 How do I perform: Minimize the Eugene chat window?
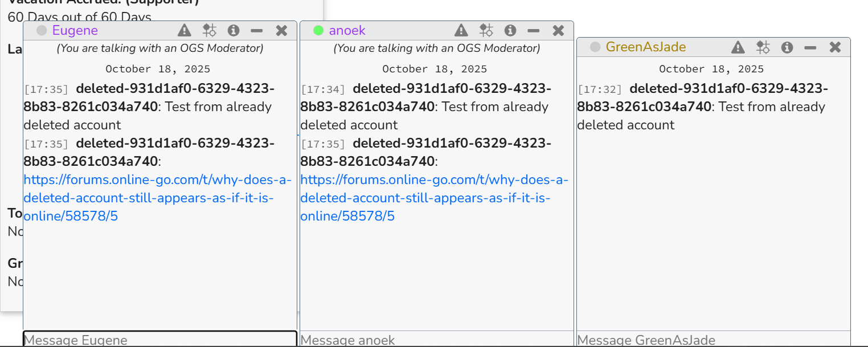pyautogui.click(x=257, y=31)
